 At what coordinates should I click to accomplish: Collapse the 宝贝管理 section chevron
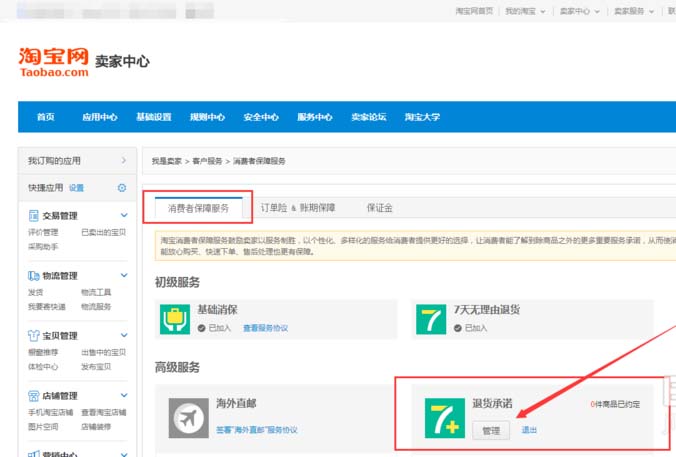click(124, 335)
